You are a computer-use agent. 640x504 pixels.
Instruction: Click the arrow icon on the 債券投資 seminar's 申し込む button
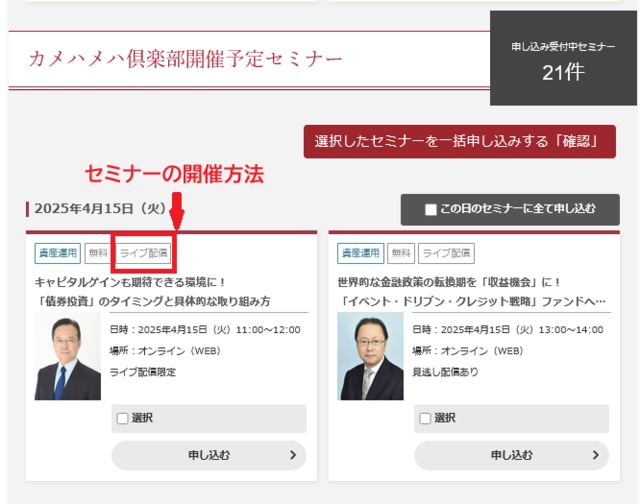coord(292,455)
